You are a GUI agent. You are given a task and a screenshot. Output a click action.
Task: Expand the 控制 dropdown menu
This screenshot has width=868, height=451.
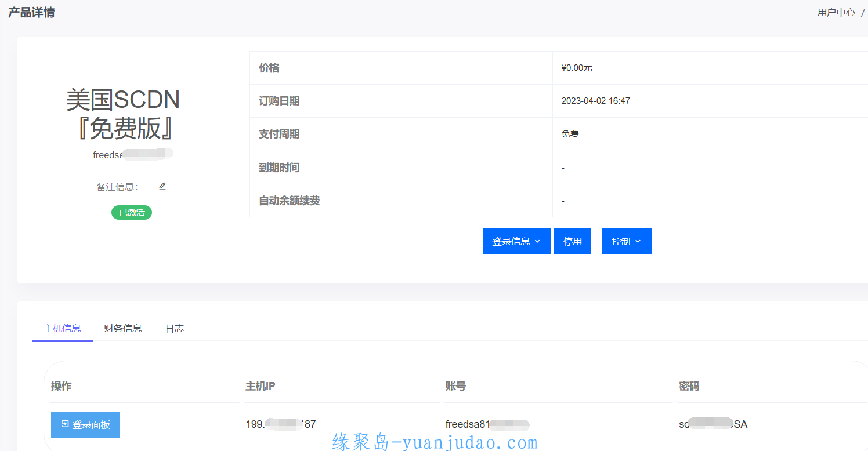[627, 241]
